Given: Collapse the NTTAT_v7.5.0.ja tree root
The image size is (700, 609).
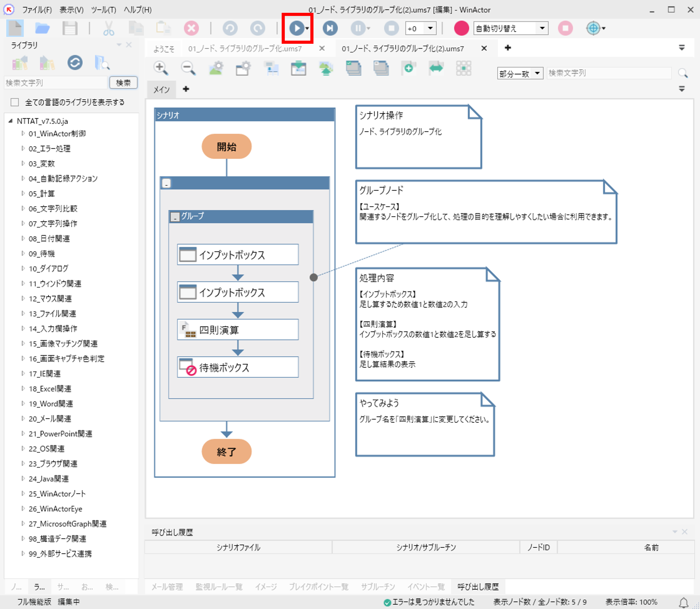Looking at the screenshot, I should tap(11, 121).
